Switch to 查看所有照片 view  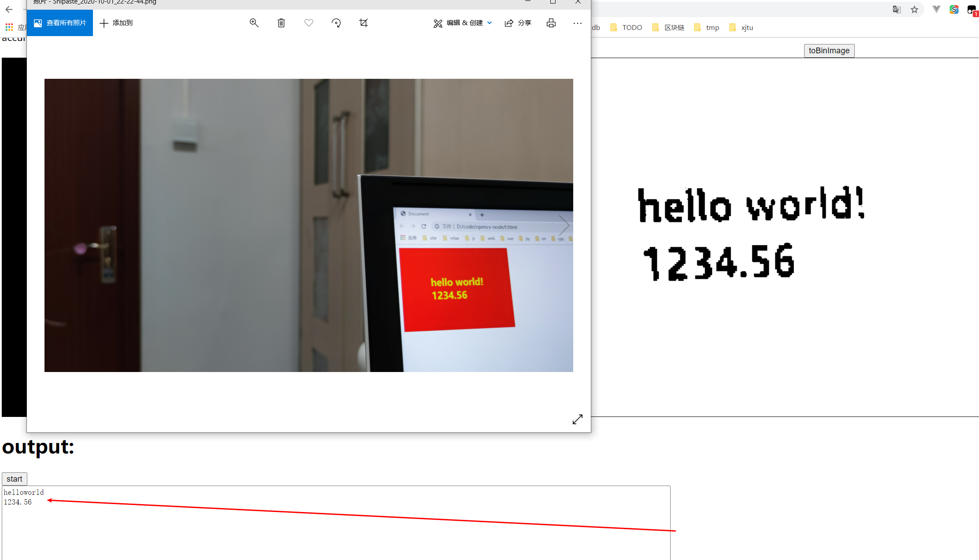[x=60, y=23]
